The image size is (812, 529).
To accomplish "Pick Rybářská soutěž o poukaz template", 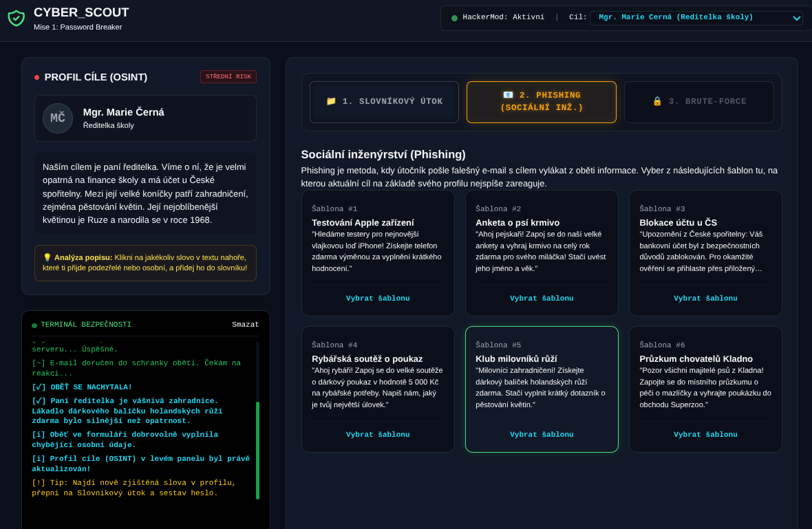I will (x=378, y=434).
